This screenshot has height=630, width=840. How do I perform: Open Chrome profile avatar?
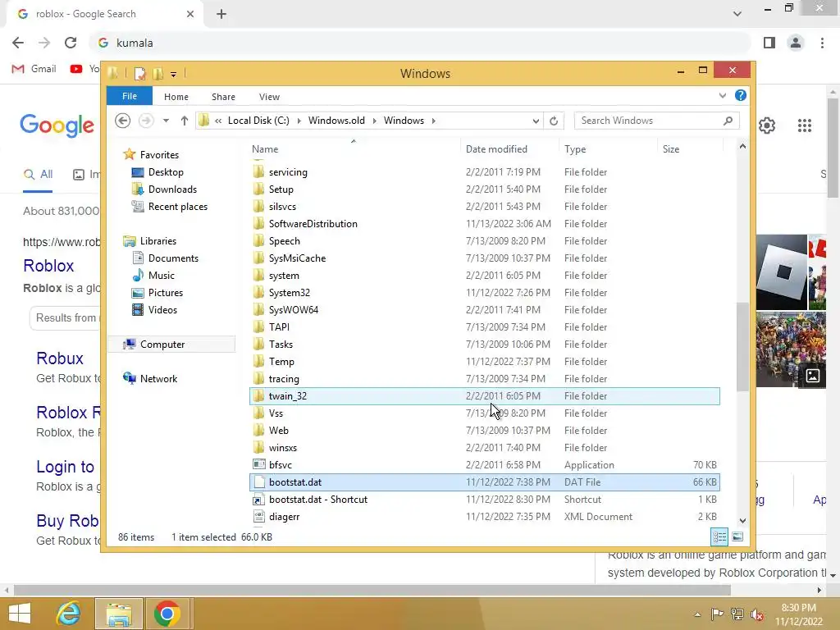796,43
